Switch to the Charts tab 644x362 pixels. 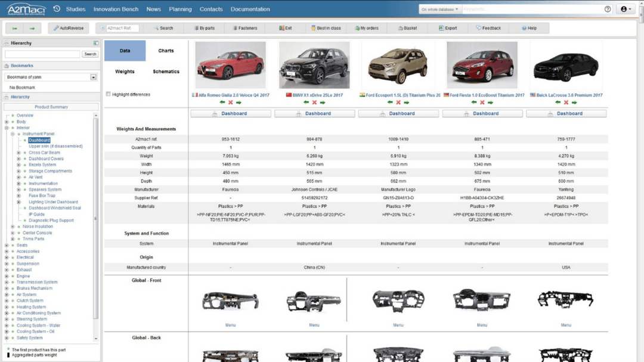[166, 51]
